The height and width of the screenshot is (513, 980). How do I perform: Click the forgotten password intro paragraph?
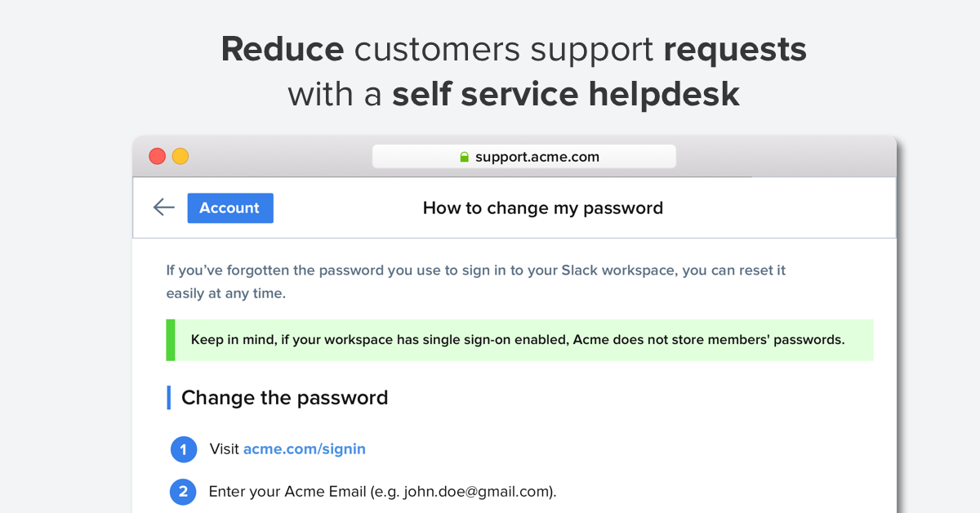pyautogui.click(x=476, y=282)
